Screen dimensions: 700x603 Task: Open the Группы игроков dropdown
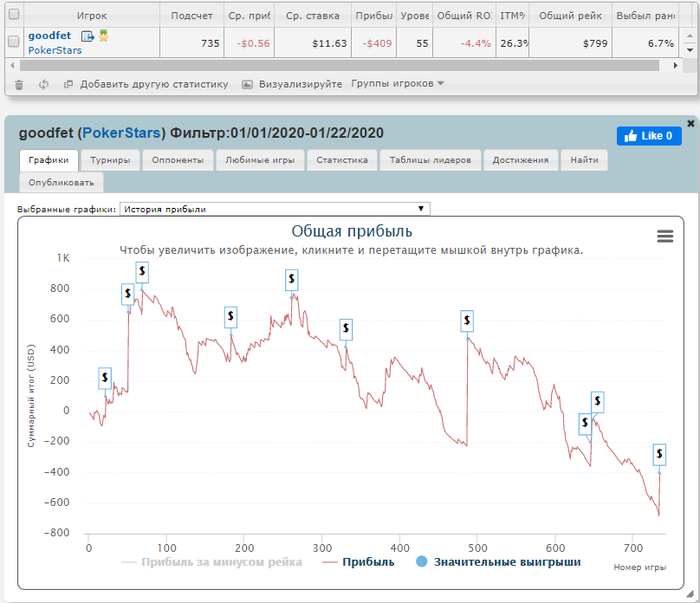tap(397, 83)
